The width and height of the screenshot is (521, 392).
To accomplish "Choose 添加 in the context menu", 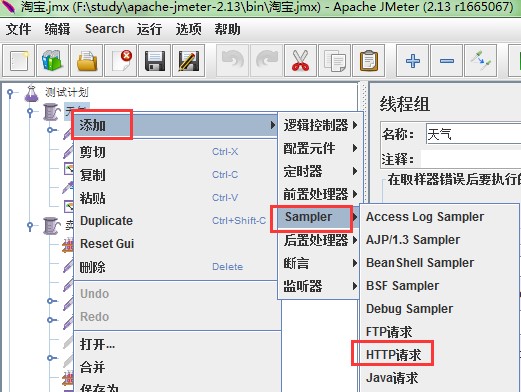I will point(176,126).
